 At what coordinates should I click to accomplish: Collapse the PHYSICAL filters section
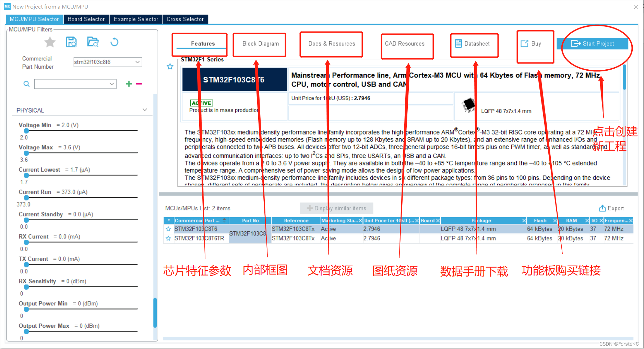[x=144, y=109]
